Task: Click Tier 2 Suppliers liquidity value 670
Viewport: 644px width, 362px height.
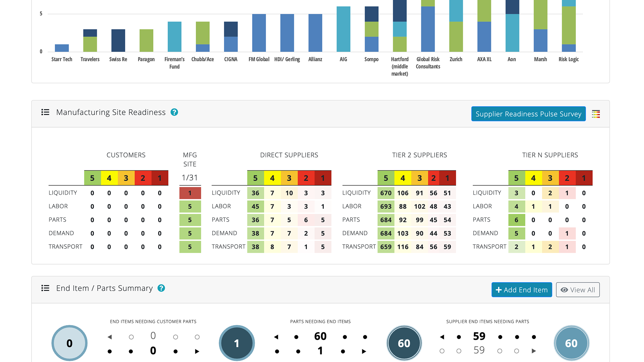Action: coord(386,193)
